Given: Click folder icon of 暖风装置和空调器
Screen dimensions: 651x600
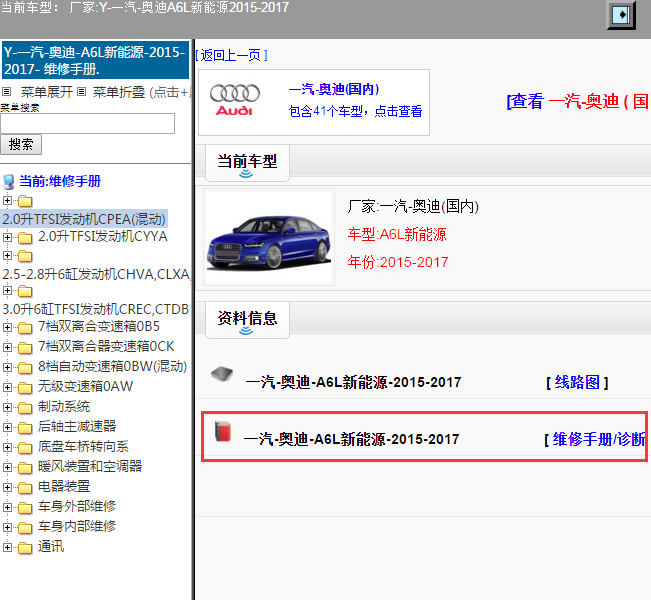Looking at the screenshot, I should click(x=25, y=468).
